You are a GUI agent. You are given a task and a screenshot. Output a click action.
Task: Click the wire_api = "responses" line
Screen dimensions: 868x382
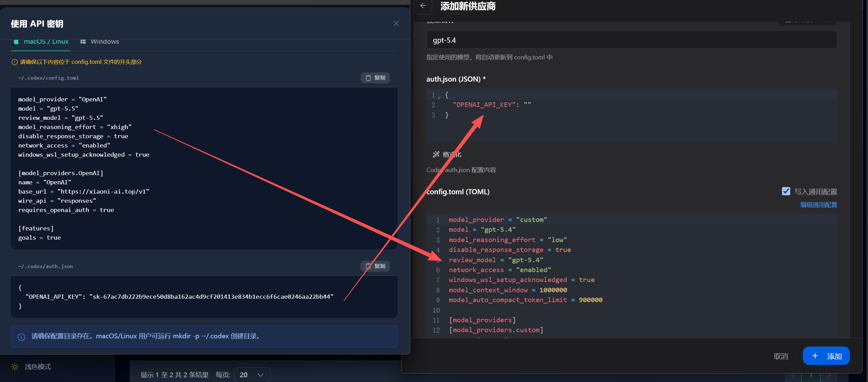pyautogui.click(x=57, y=201)
